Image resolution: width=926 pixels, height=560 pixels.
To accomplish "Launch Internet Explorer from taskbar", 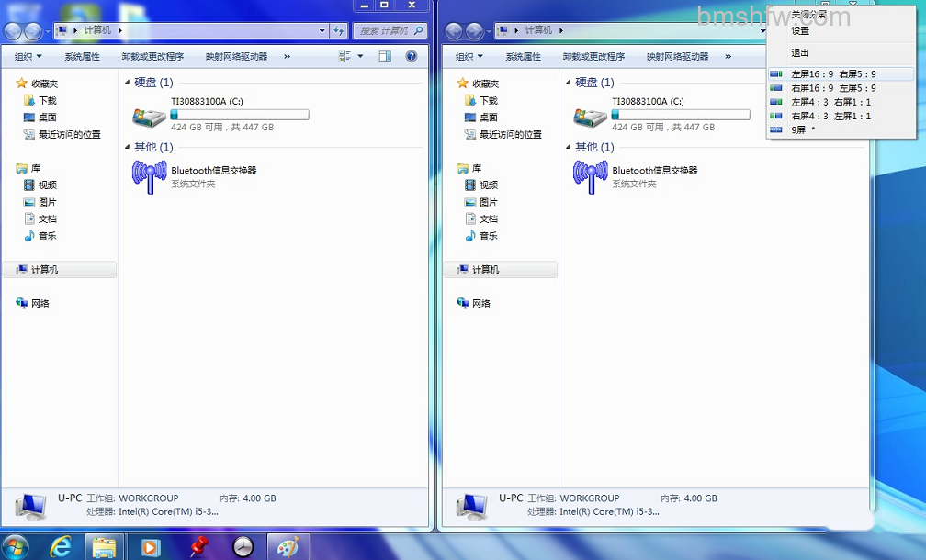I will coord(61,547).
